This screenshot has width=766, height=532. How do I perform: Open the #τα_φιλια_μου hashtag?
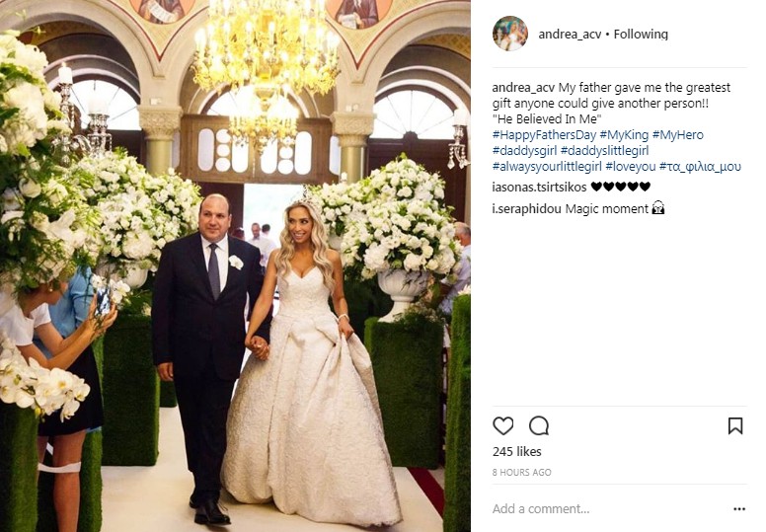click(x=700, y=167)
